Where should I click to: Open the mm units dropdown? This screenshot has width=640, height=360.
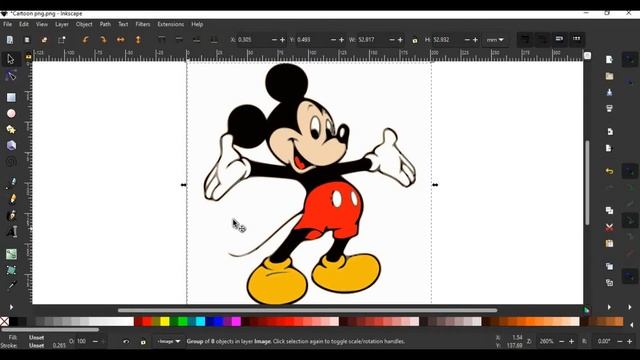tap(495, 40)
